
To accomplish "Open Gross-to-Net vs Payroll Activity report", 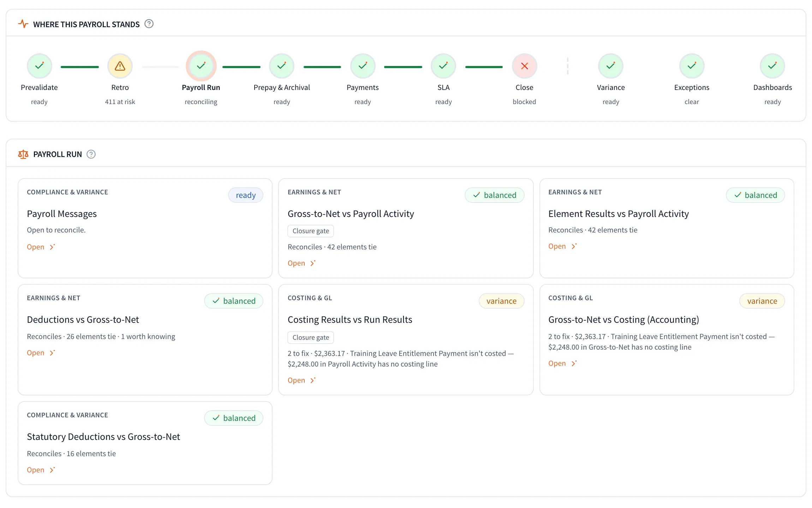I will click(x=301, y=263).
